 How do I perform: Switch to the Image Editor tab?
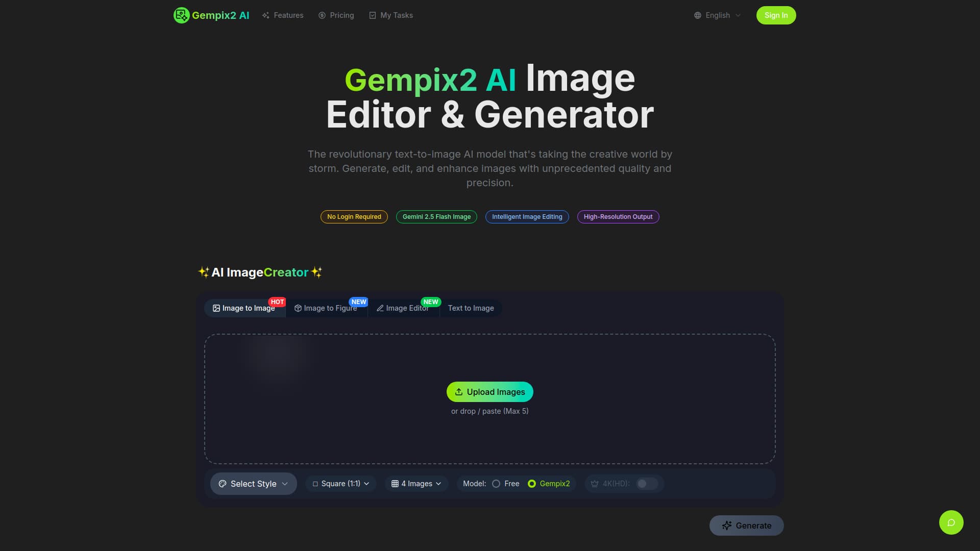click(x=404, y=308)
